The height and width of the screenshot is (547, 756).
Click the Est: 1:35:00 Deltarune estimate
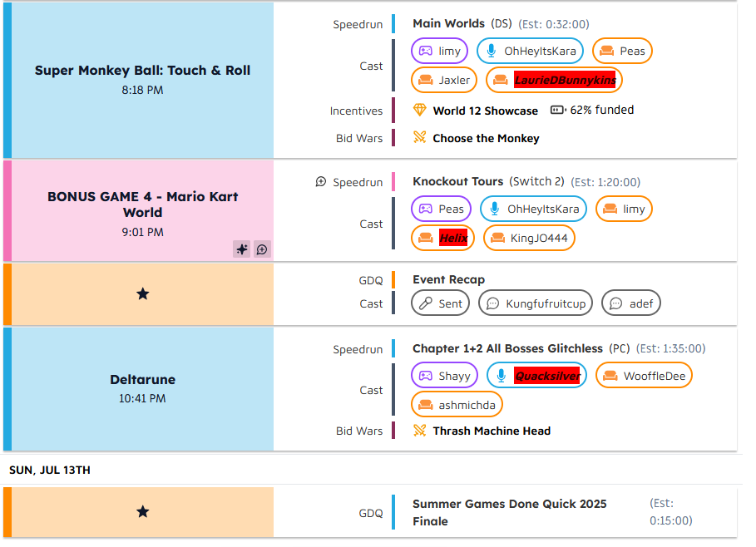pos(670,348)
